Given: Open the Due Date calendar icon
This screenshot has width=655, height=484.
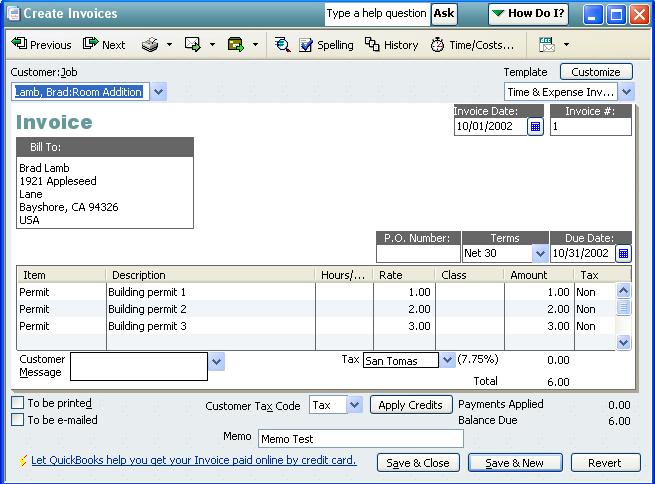Looking at the screenshot, I should [x=623, y=253].
